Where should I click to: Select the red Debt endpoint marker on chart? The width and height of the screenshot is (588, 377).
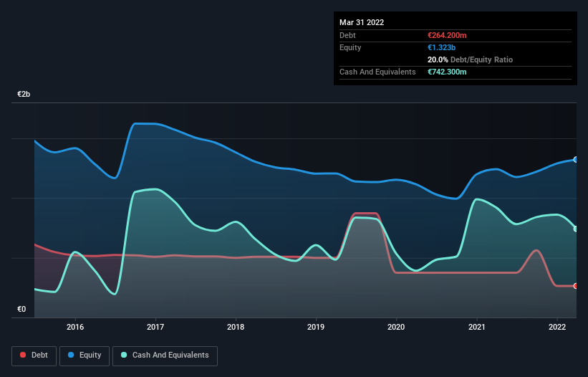[576, 286]
